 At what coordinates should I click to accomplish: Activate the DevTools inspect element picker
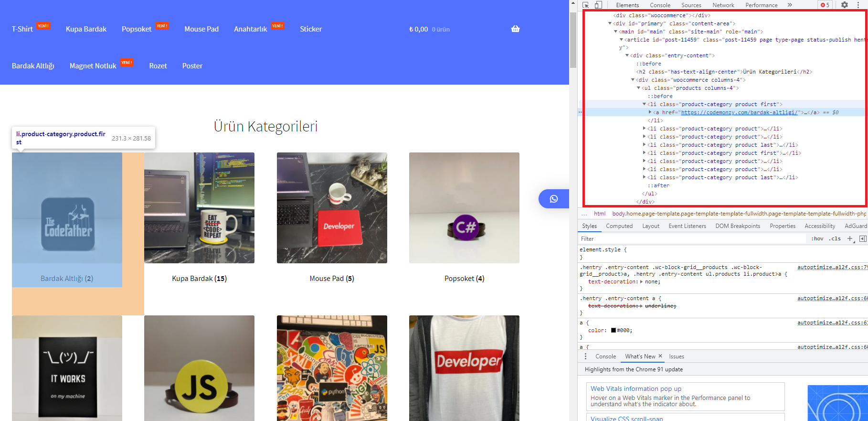pyautogui.click(x=586, y=5)
